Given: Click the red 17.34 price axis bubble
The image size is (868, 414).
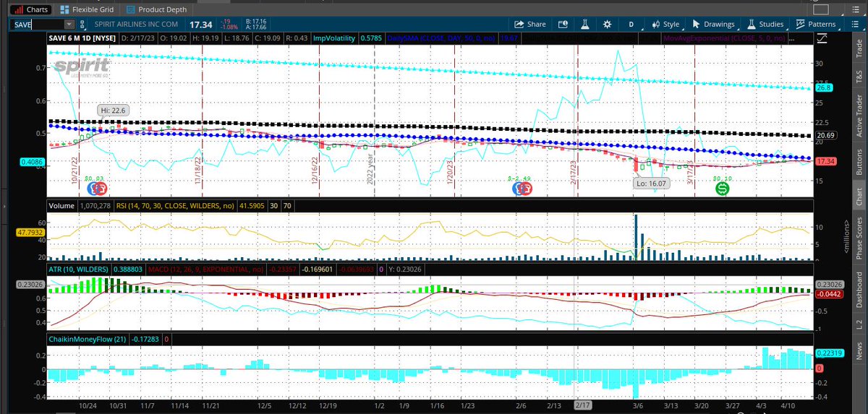Looking at the screenshot, I should [825, 161].
